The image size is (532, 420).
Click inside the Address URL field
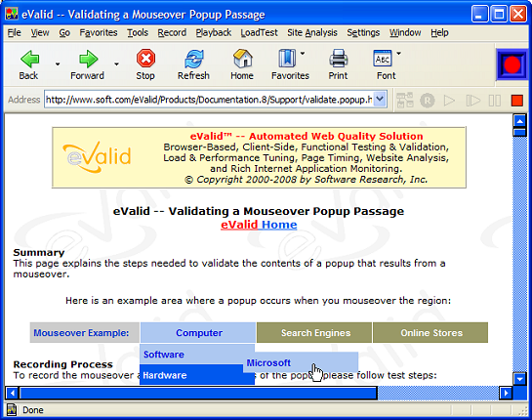(x=209, y=100)
